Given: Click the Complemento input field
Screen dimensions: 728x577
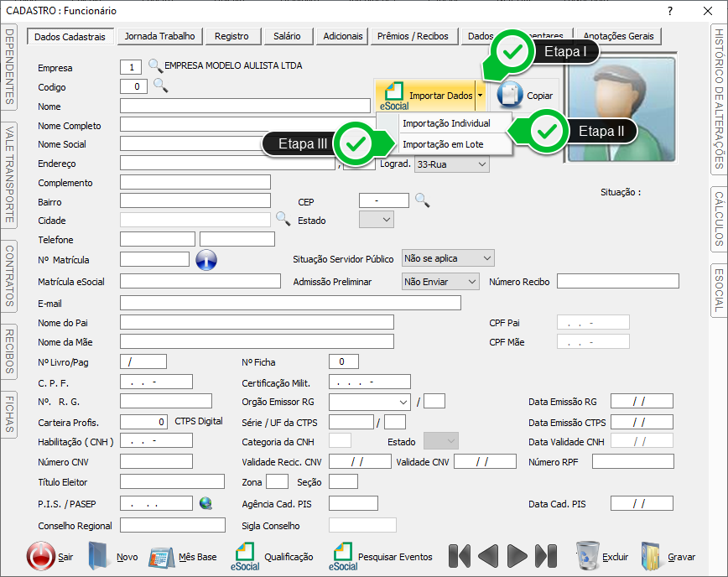Looking at the screenshot, I should tap(195, 182).
